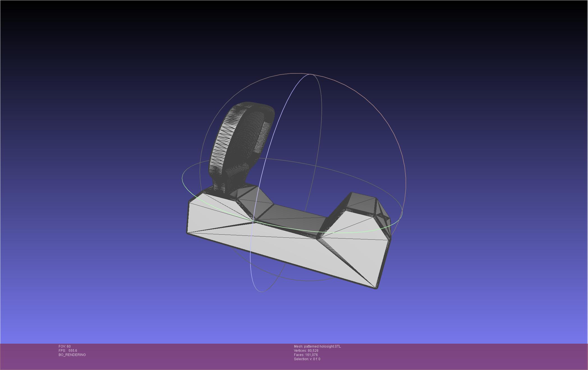Click the FPS 555.6 counter text
This screenshot has width=588, height=370.
68,351
